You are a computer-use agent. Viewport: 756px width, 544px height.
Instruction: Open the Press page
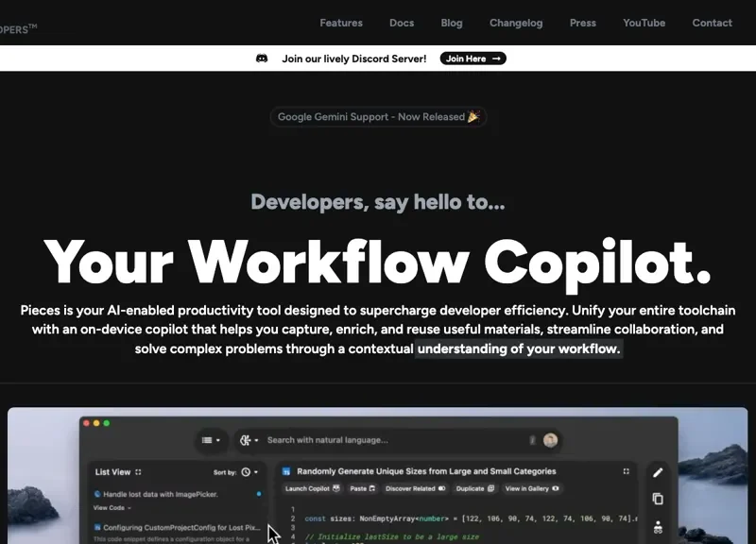tap(582, 23)
